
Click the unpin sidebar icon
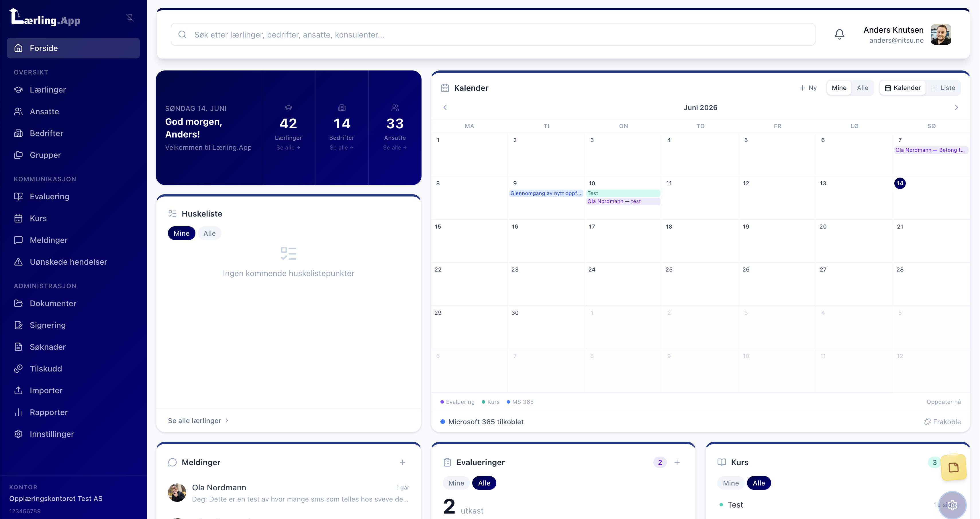[130, 17]
